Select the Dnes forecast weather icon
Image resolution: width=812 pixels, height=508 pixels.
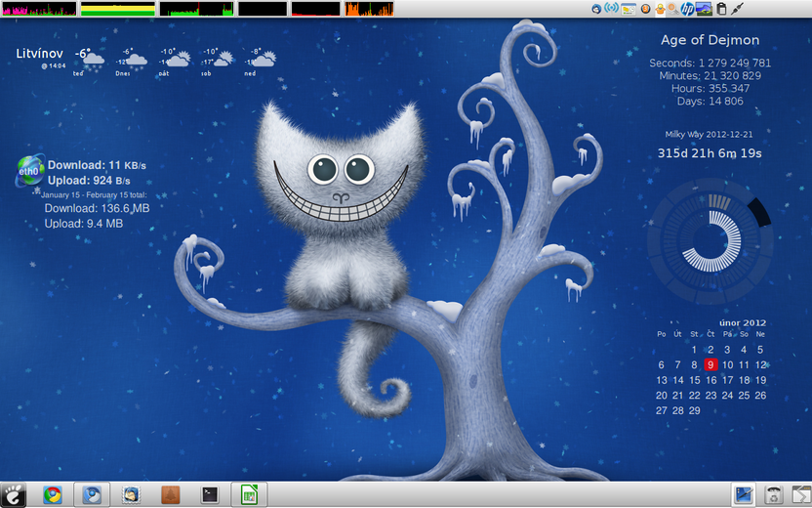coord(137,60)
